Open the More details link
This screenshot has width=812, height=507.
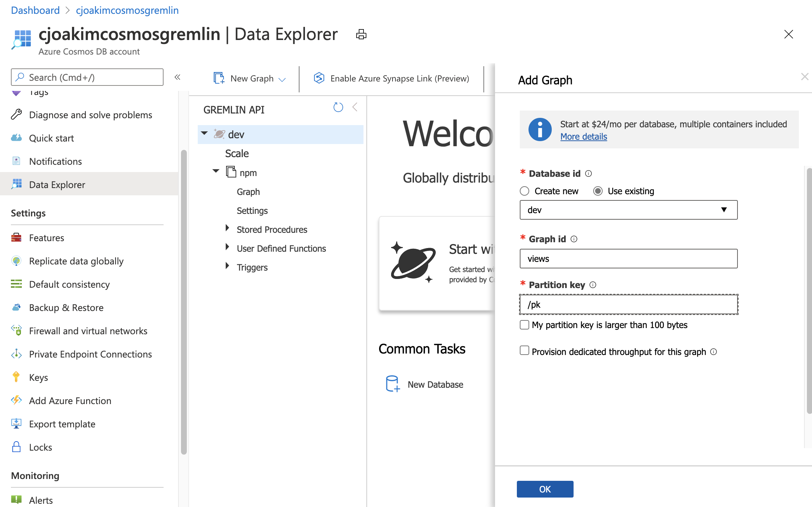pos(584,137)
